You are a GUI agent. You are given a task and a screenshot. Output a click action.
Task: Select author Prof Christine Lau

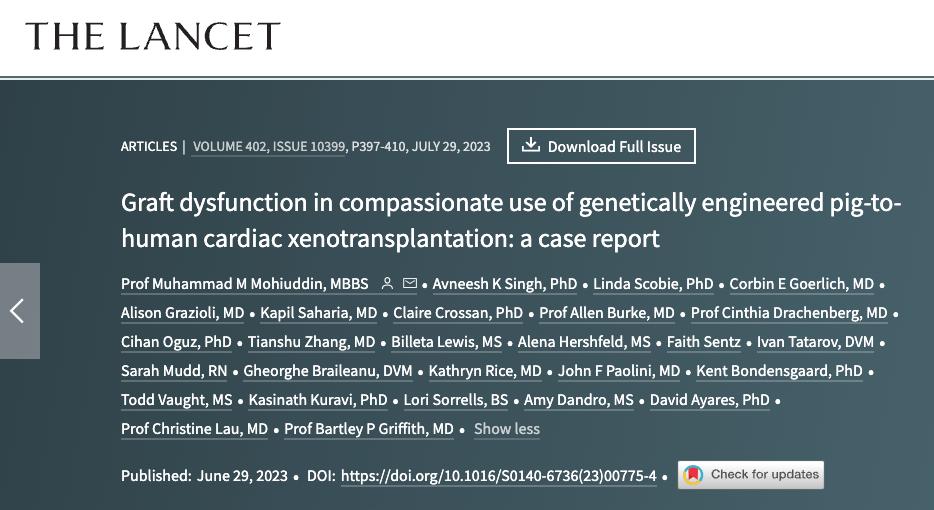[194, 429]
